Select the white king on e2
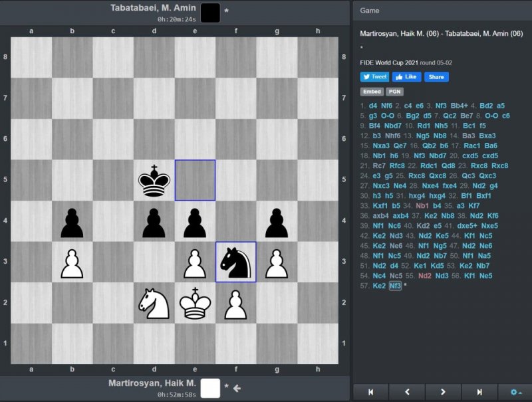Image resolution: width=532 pixels, height=402 pixels. [x=195, y=302]
